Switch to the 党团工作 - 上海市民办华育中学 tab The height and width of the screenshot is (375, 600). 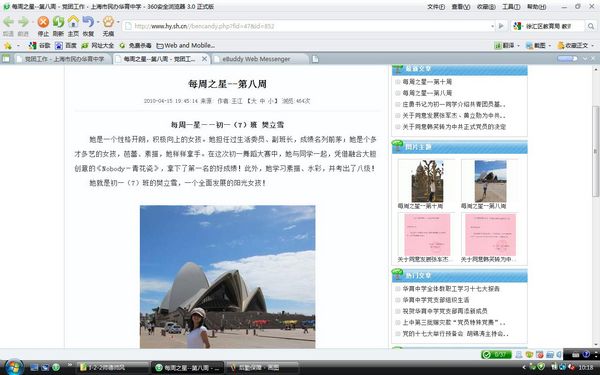63,59
